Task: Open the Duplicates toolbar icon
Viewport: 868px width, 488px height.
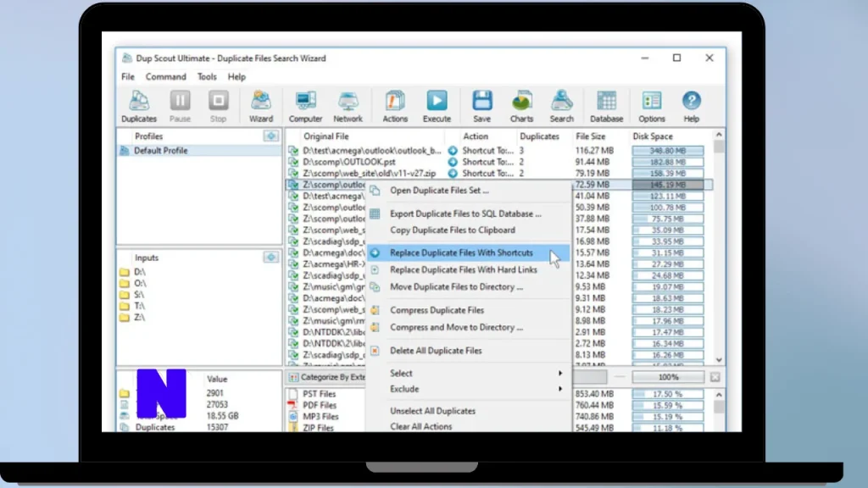Action: click(x=139, y=106)
